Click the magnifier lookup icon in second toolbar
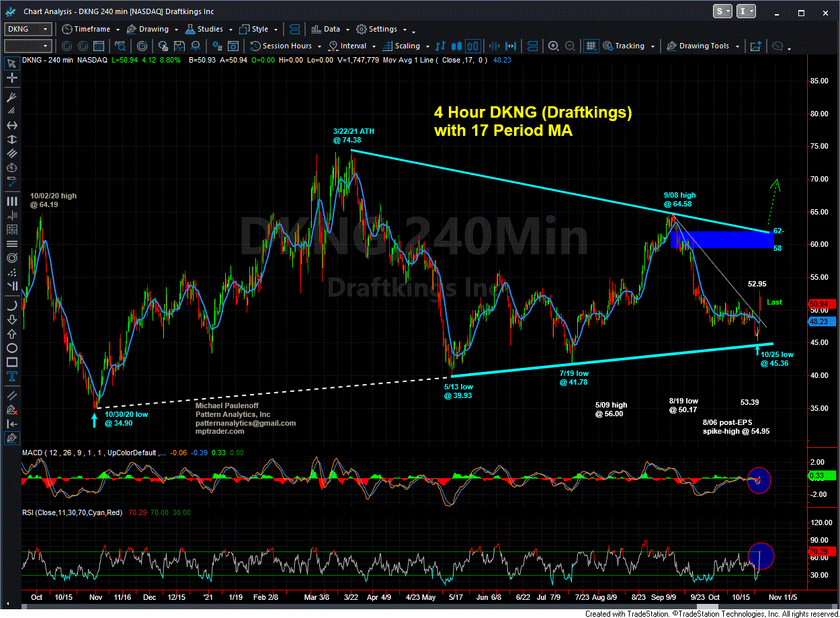The height and width of the screenshot is (618, 840). pyautogui.click(x=120, y=46)
